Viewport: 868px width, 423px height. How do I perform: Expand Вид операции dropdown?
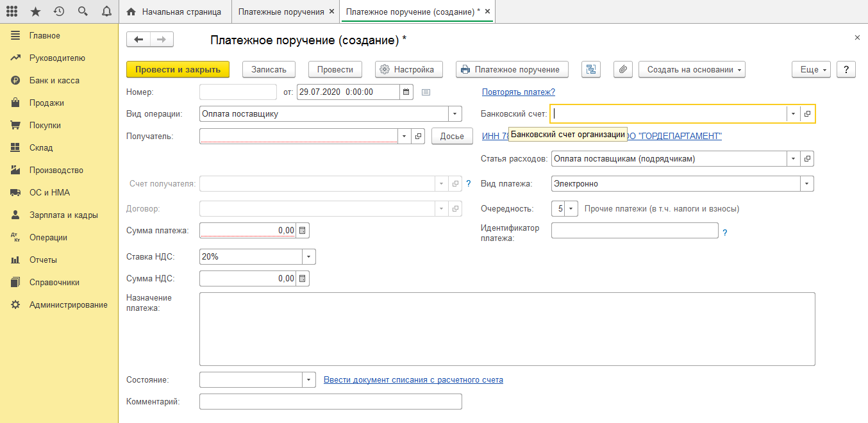pos(455,114)
